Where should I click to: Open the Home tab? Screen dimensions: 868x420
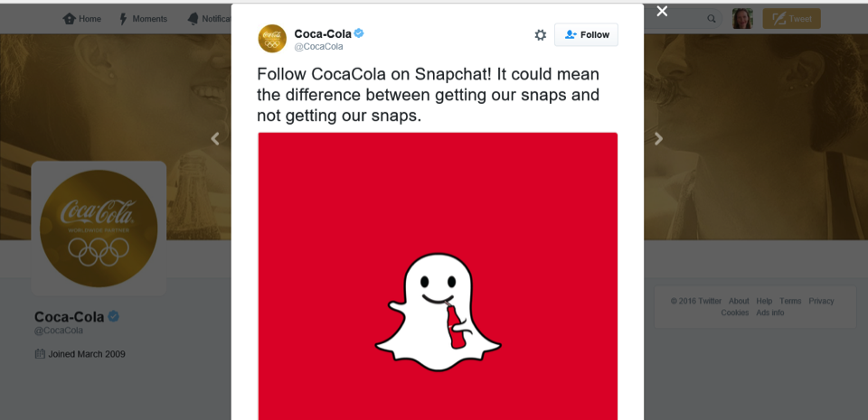[82, 19]
